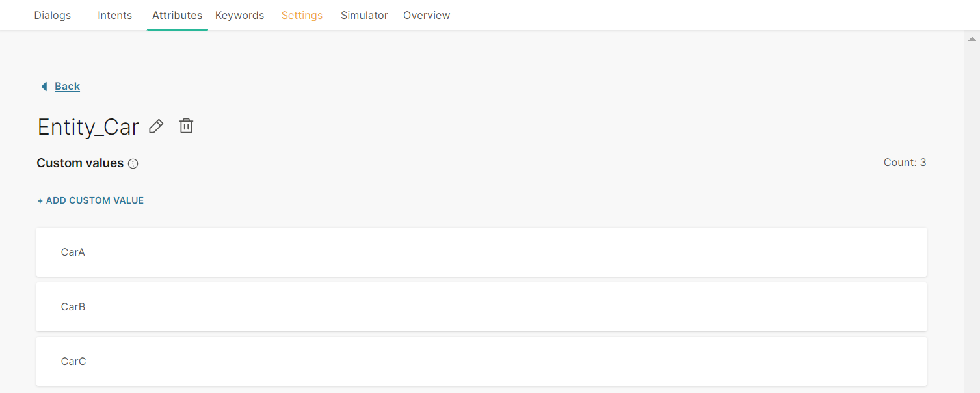The width and height of the screenshot is (980, 393).
Task: Click the back arrow triangle icon
Action: point(44,87)
